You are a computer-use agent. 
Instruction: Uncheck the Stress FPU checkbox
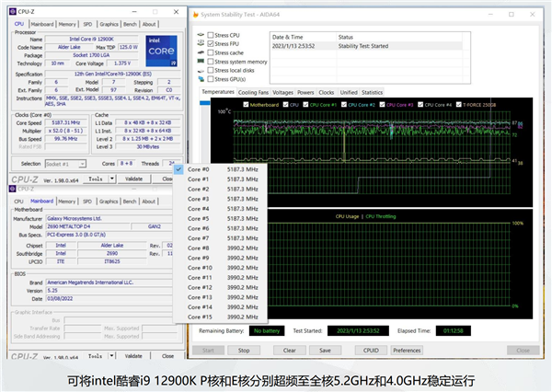click(211, 43)
